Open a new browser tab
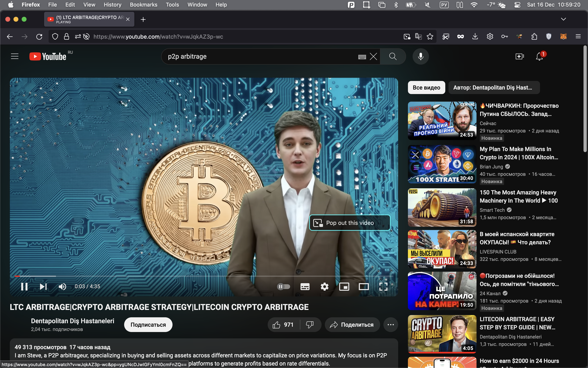 point(143,19)
